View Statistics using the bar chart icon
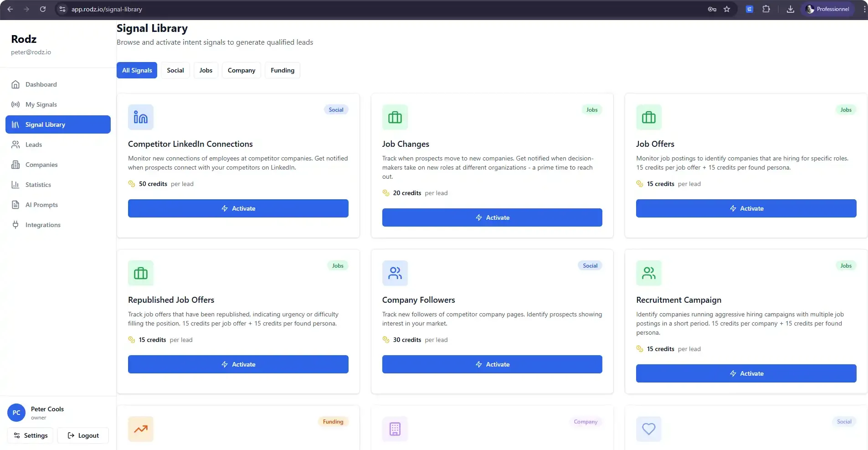Viewport: 868px width, 450px height. [16, 185]
